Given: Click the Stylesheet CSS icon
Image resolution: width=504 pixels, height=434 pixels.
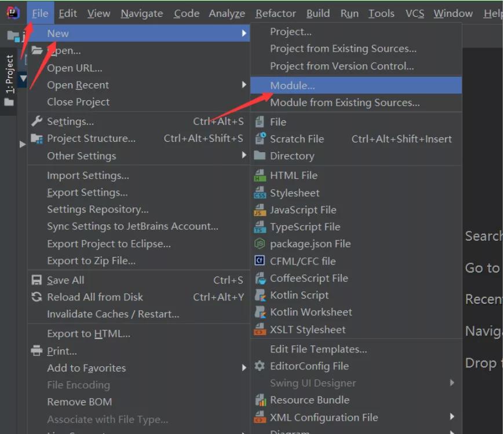Looking at the screenshot, I should pyautogui.click(x=260, y=193).
